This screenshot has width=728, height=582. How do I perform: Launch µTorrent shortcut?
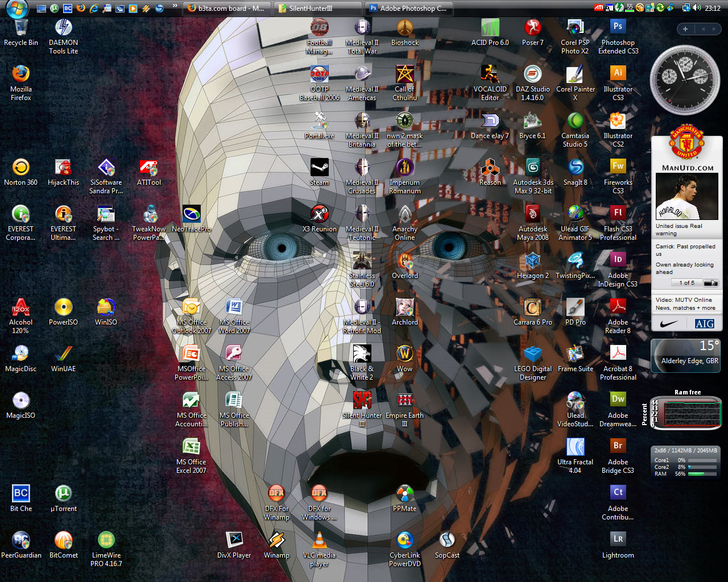pyautogui.click(x=64, y=498)
